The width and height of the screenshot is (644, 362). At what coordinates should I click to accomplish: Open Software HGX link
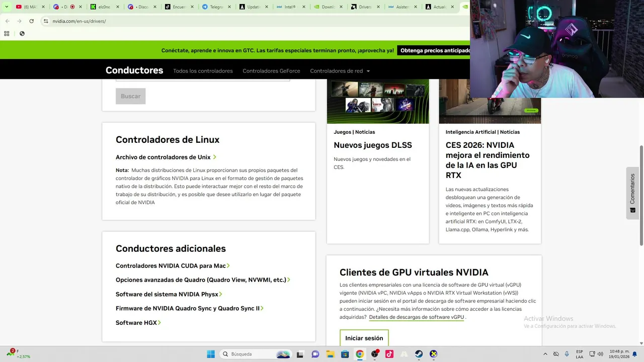point(138,323)
